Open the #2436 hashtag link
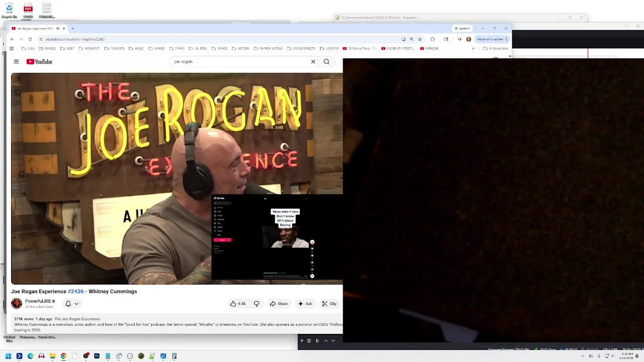 75,292
